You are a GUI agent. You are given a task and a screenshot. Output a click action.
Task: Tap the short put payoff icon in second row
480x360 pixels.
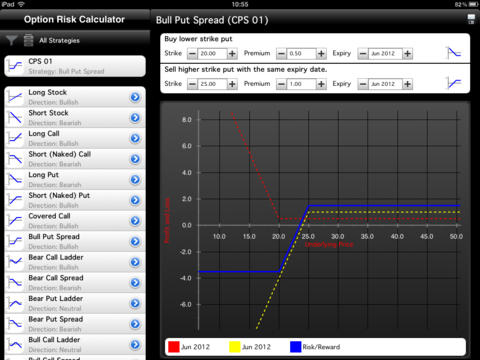(x=454, y=83)
